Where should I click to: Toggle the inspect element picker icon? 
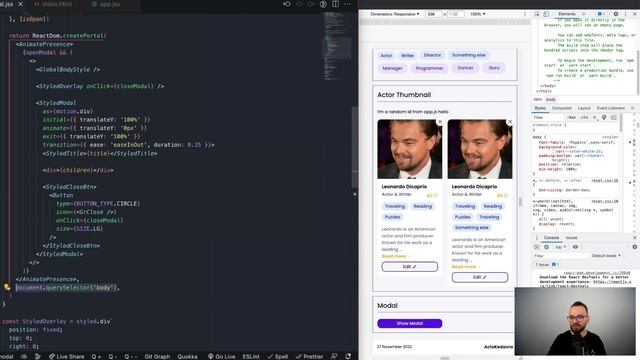pyautogui.click(x=537, y=14)
